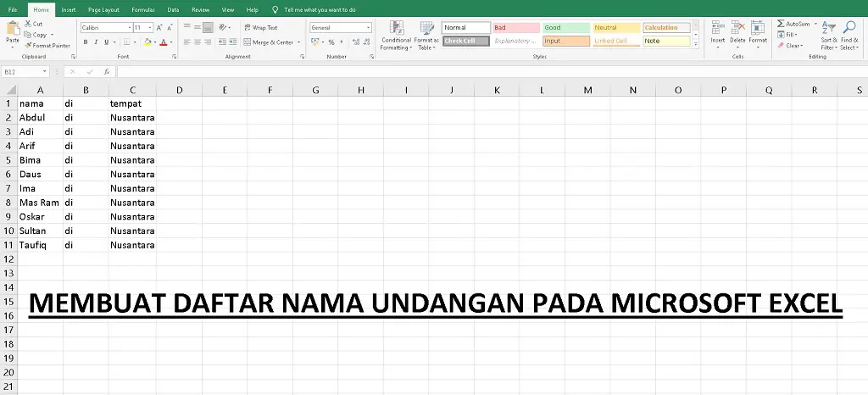Click the AutoSum sigma icon
Viewport: 868px width, 395px height.
pyautogui.click(x=781, y=24)
